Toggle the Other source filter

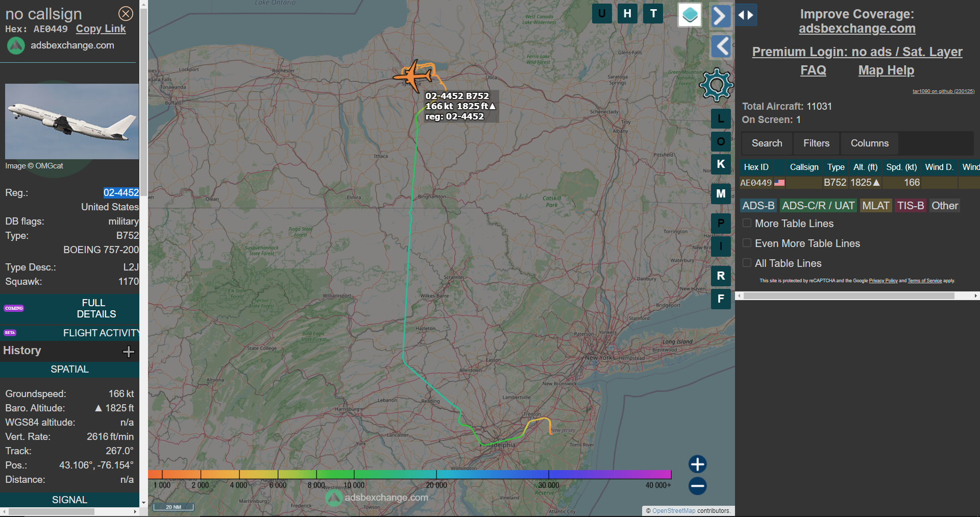(x=945, y=206)
